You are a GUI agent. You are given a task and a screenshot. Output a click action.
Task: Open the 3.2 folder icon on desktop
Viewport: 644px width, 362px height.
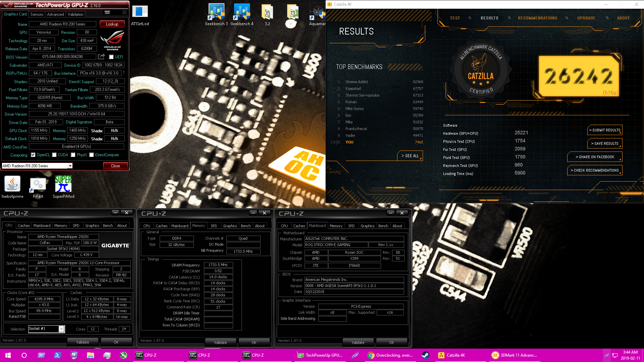point(267,15)
